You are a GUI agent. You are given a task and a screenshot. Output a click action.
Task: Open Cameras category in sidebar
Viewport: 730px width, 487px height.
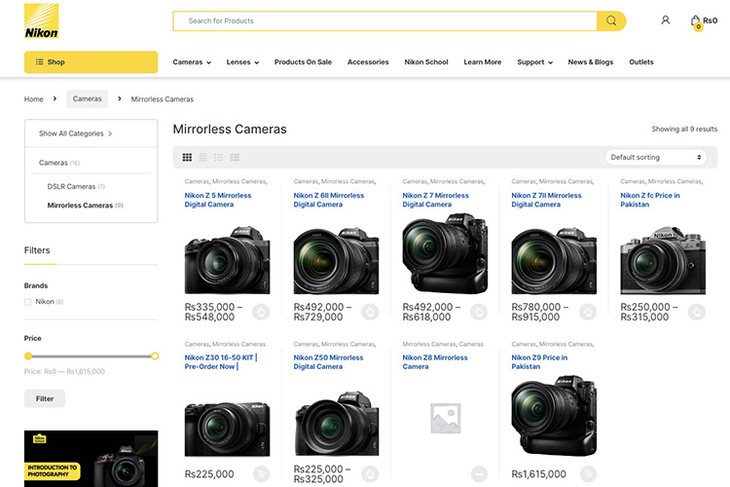point(53,163)
